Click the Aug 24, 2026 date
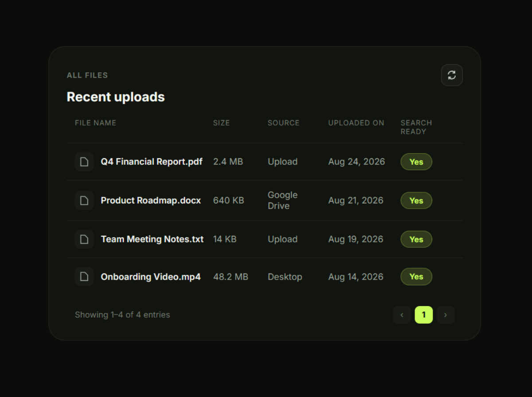This screenshot has width=532, height=397. coord(356,162)
